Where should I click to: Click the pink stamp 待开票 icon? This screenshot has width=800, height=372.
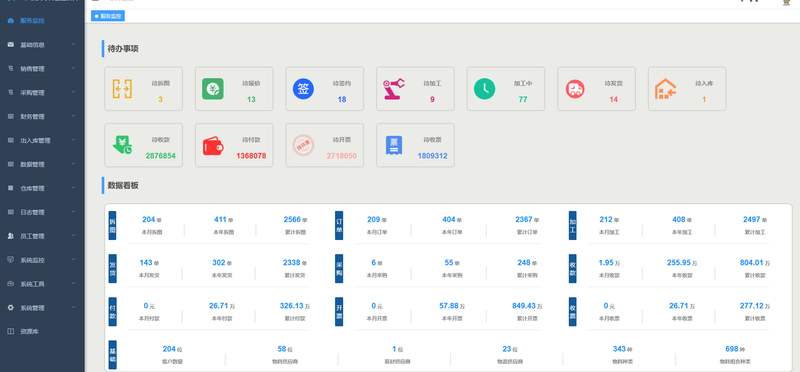tap(303, 145)
